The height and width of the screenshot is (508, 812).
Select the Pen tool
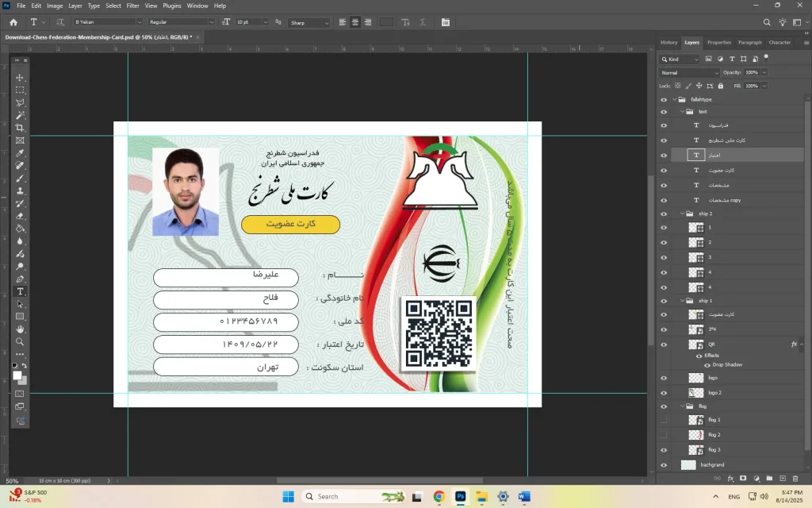[x=20, y=279]
